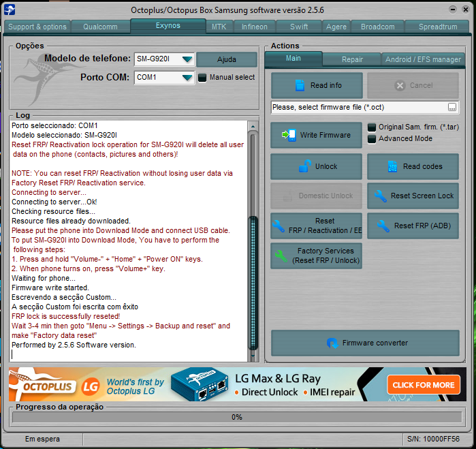
Task: Click the orange LG logo in banner
Action: pyautogui.click(x=91, y=386)
